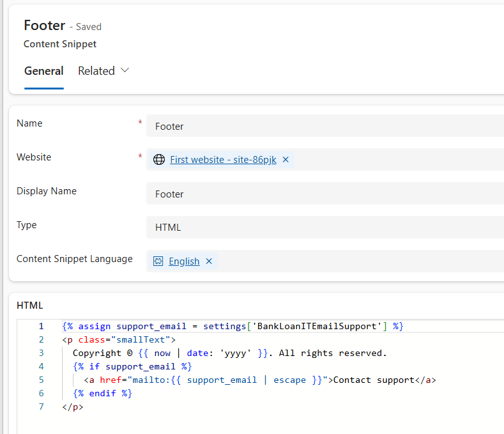Open the Related tab menu
Image resolution: width=504 pixels, height=434 pixels.
pyautogui.click(x=103, y=71)
